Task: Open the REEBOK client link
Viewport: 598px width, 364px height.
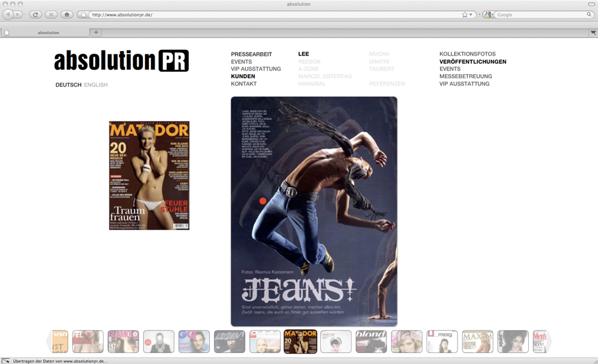Action: click(x=309, y=62)
